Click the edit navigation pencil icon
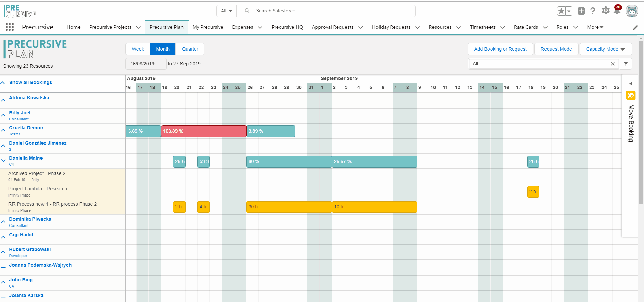The image size is (644, 302). 635,28
